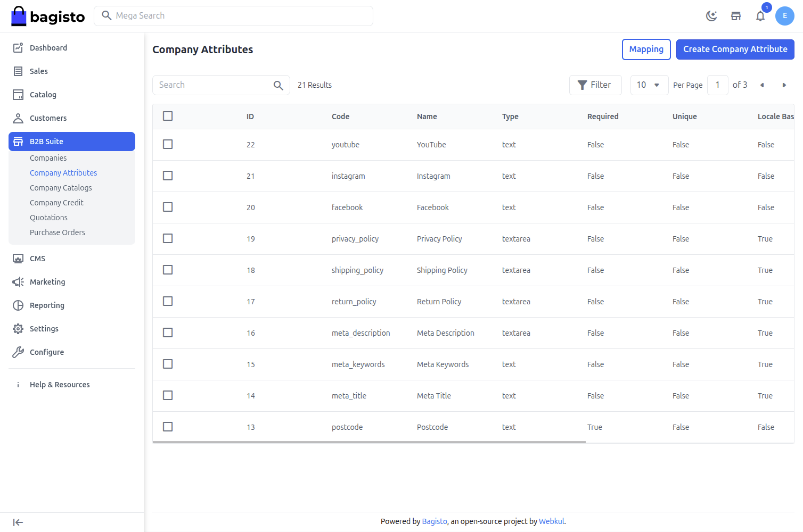Screen dimensions: 803x532
Task: Click the CMS sidebar icon
Action: 18,259
